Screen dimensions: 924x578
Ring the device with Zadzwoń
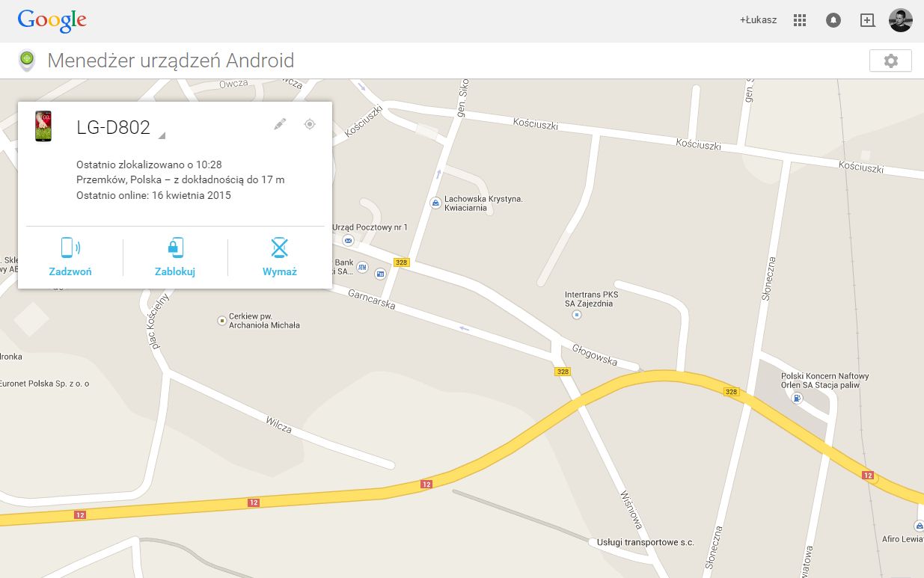click(70, 257)
